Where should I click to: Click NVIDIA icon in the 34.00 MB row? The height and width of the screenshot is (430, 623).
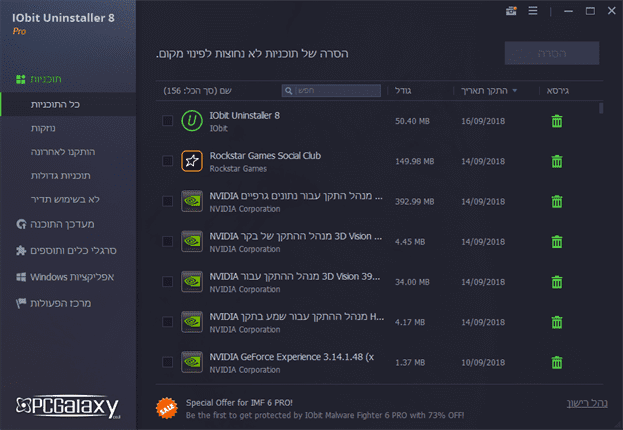tap(192, 282)
